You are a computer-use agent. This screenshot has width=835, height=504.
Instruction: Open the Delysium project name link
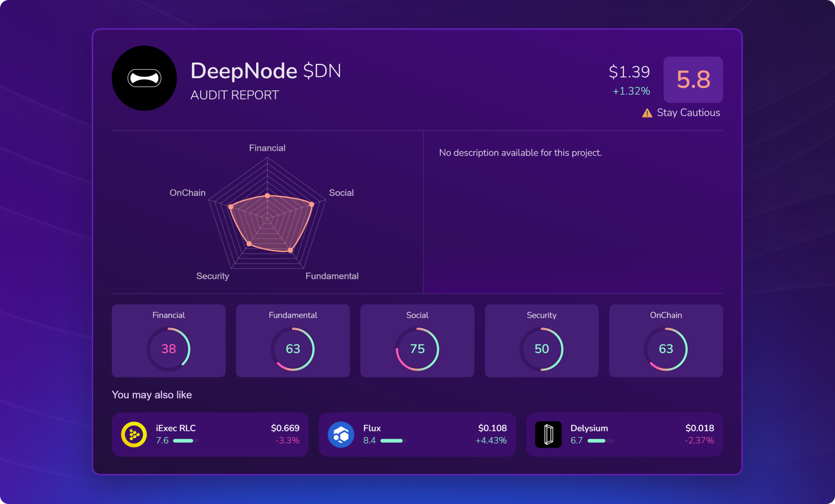click(x=589, y=428)
